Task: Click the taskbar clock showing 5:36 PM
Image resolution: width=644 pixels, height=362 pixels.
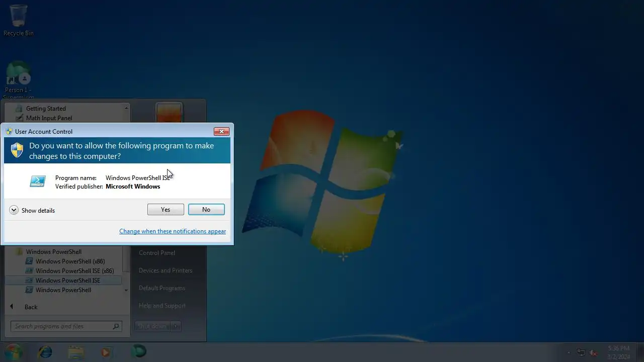Action: click(618, 352)
